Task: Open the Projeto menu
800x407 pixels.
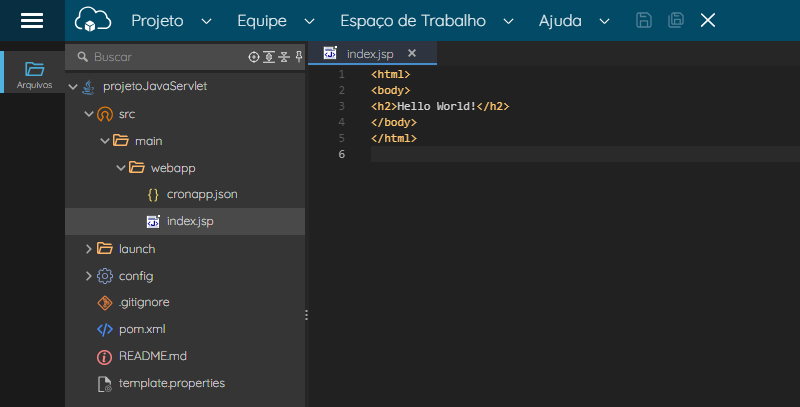Action: [x=157, y=21]
